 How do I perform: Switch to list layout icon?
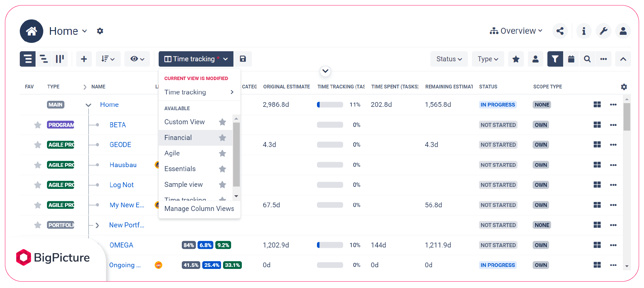point(28,59)
